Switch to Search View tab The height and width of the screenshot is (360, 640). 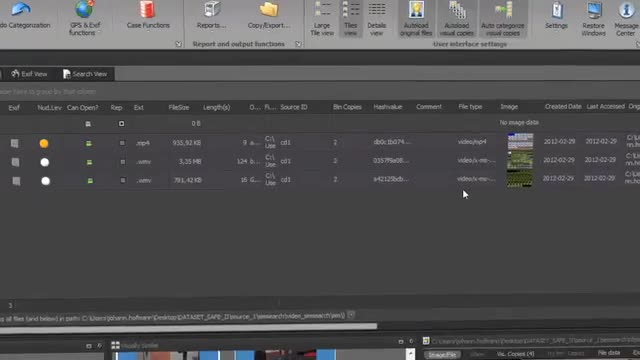click(85, 74)
